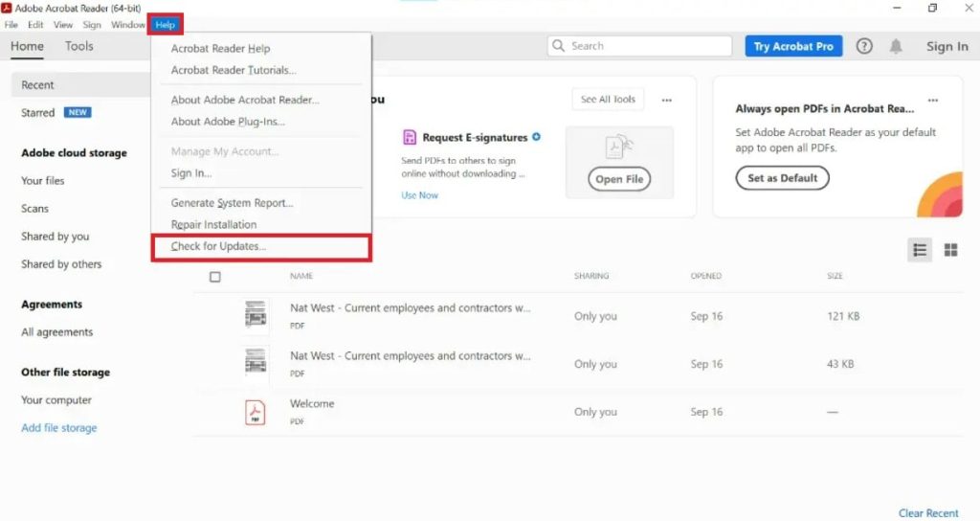The width and height of the screenshot is (980, 521).
Task: Open more options on Always open PDFs card
Action: tap(932, 100)
